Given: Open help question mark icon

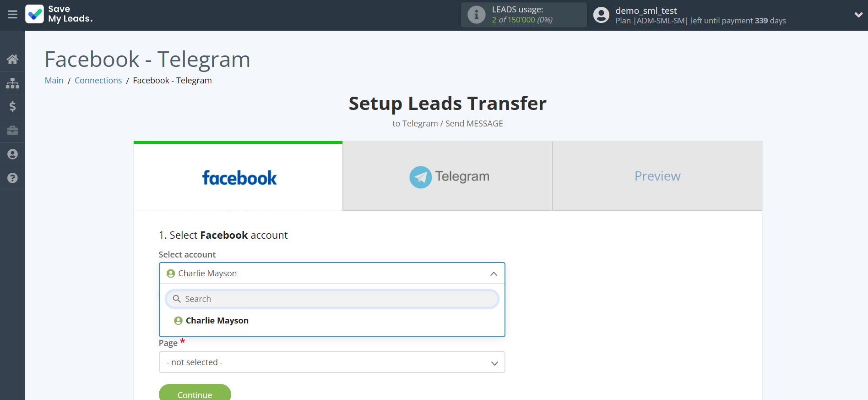Looking at the screenshot, I should 12,178.
